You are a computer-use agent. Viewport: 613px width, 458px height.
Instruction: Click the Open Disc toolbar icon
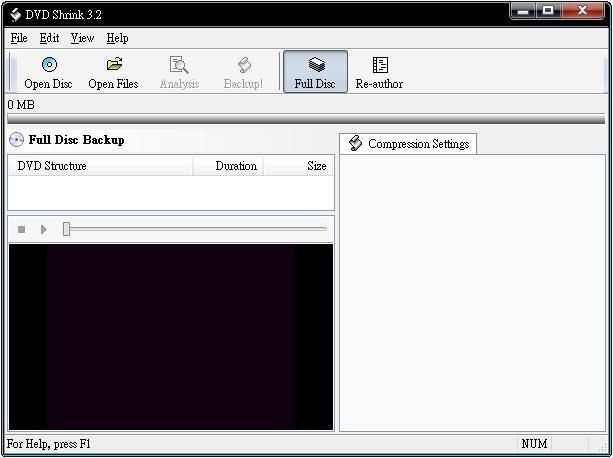tap(49, 66)
